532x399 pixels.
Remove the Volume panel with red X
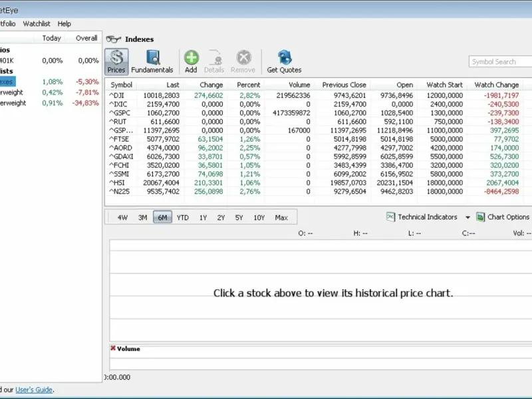[113, 348]
